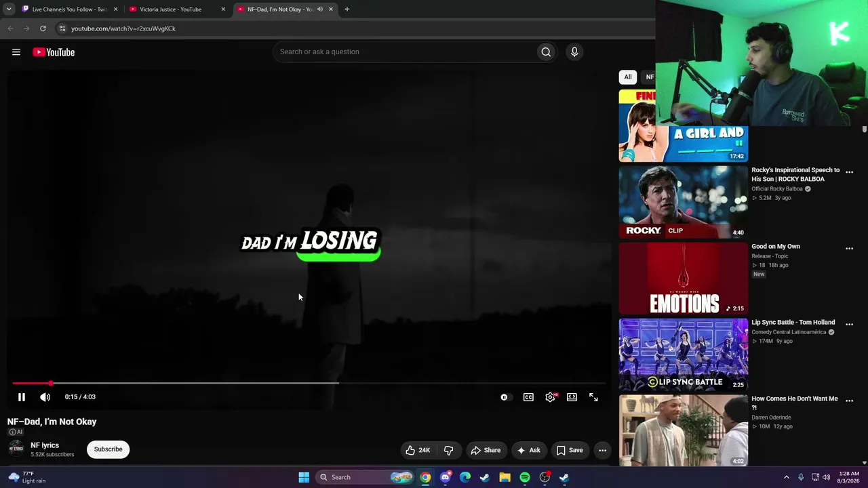
Task: Close the Victoria Justice tab
Action: click(x=223, y=9)
